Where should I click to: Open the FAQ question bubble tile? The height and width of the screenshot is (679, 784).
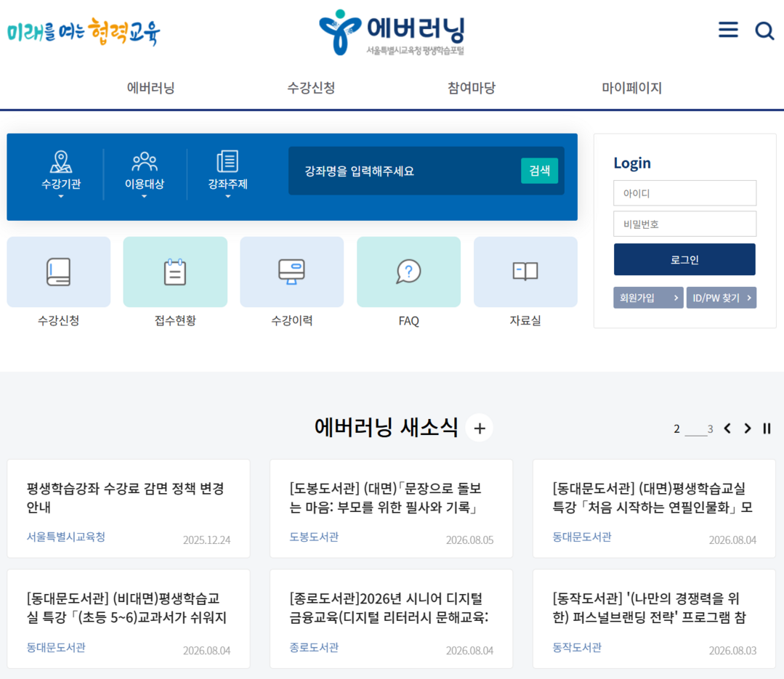408,272
